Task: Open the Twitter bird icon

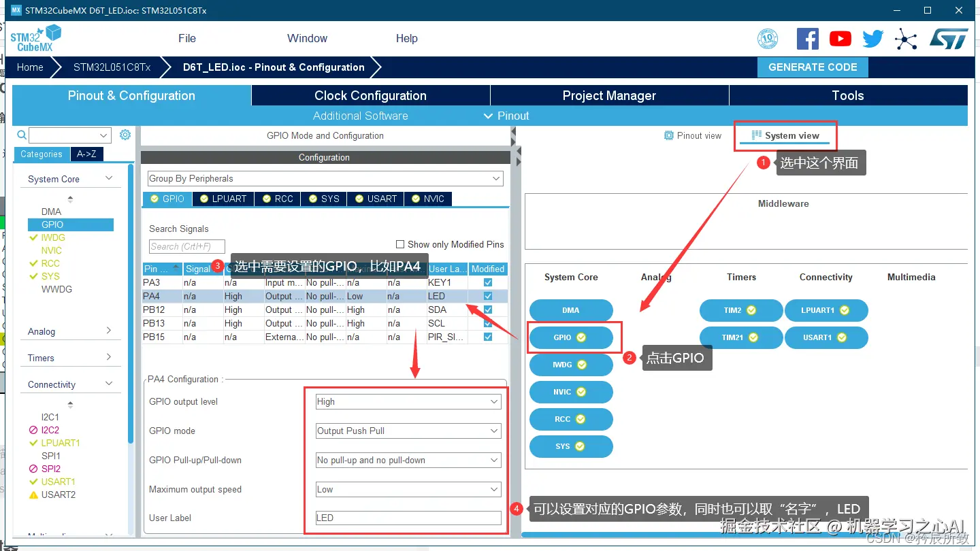Action: point(872,39)
